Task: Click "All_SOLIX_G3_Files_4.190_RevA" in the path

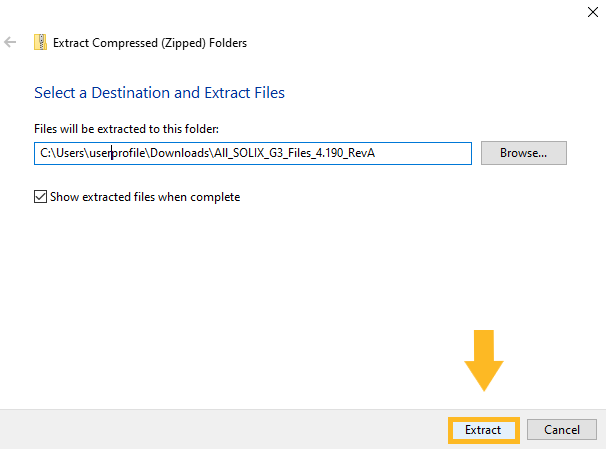Action: tap(300, 153)
